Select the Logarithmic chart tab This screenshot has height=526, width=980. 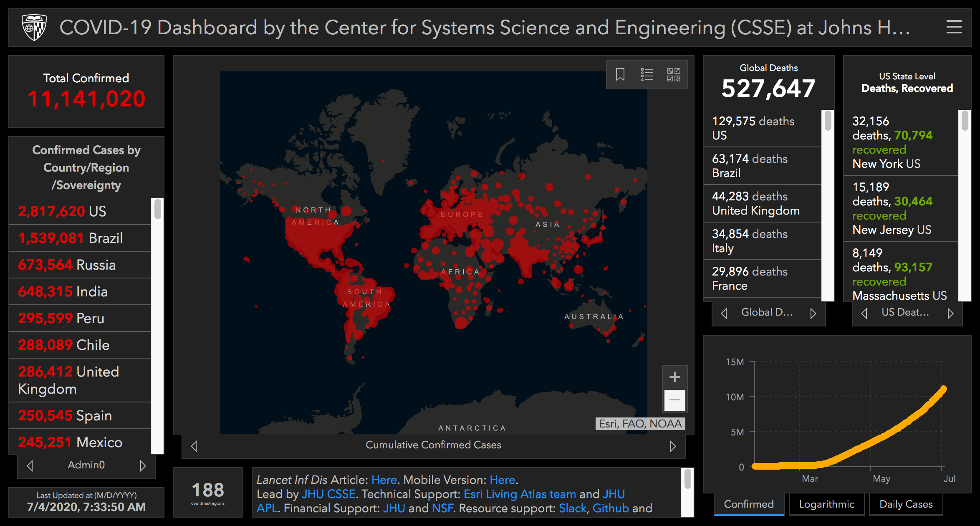pos(826,504)
